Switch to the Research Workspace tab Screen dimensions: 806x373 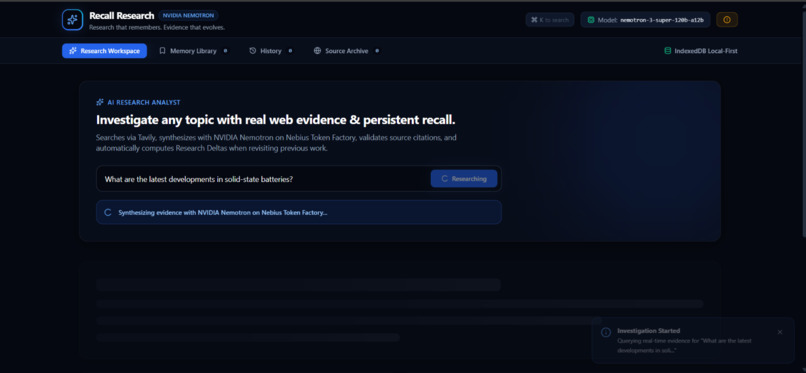104,51
